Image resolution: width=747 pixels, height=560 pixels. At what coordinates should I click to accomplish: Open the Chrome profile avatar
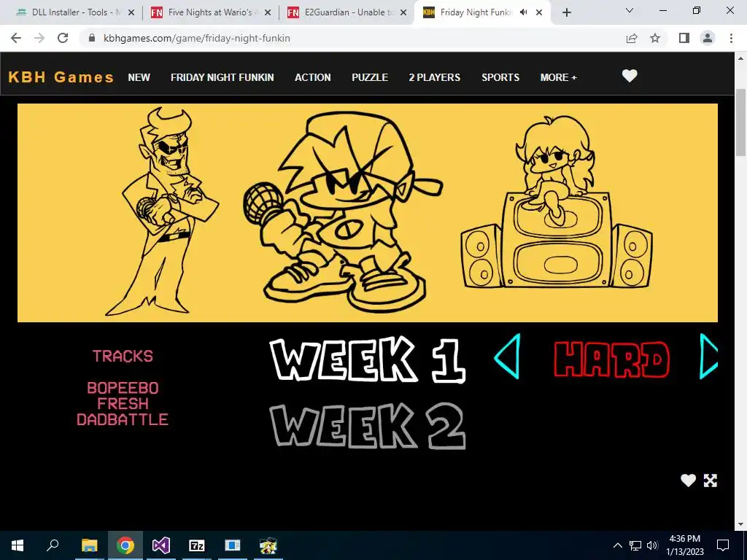pyautogui.click(x=708, y=38)
